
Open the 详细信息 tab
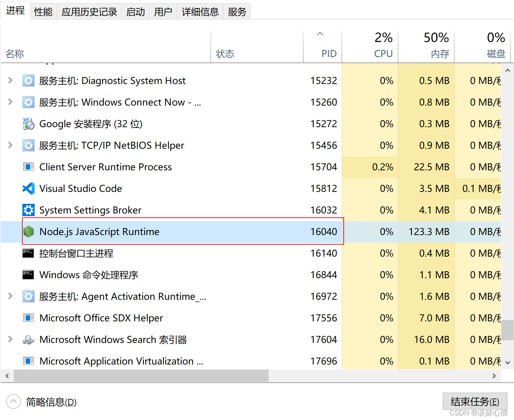pos(200,12)
